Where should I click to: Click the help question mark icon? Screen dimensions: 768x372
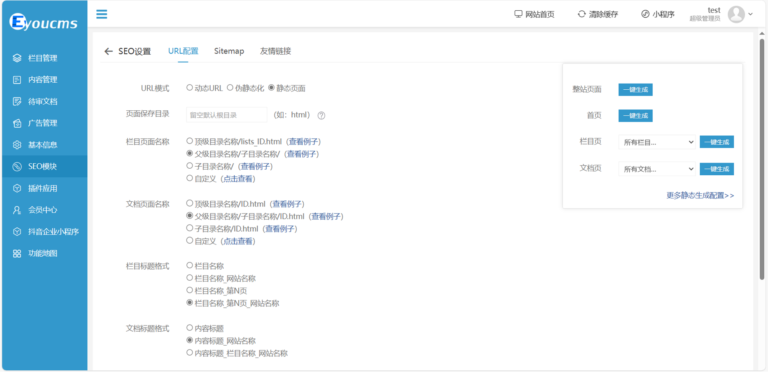point(321,116)
